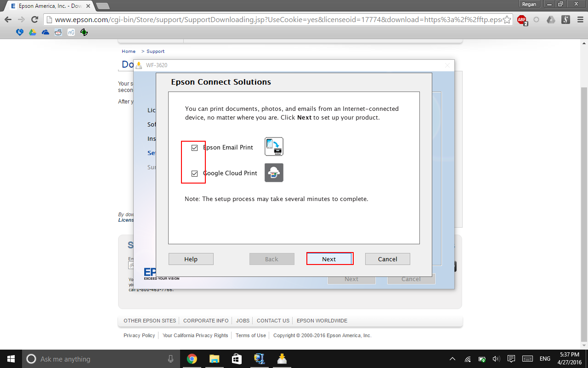Click the battery status tray icon
The height and width of the screenshot is (368, 588).
[x=482, y=359]
